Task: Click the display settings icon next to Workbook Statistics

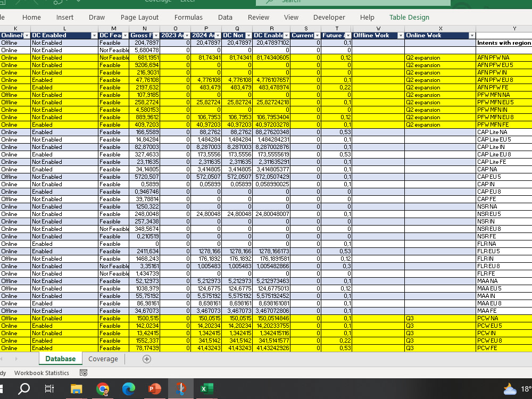Action: (83, 373)
